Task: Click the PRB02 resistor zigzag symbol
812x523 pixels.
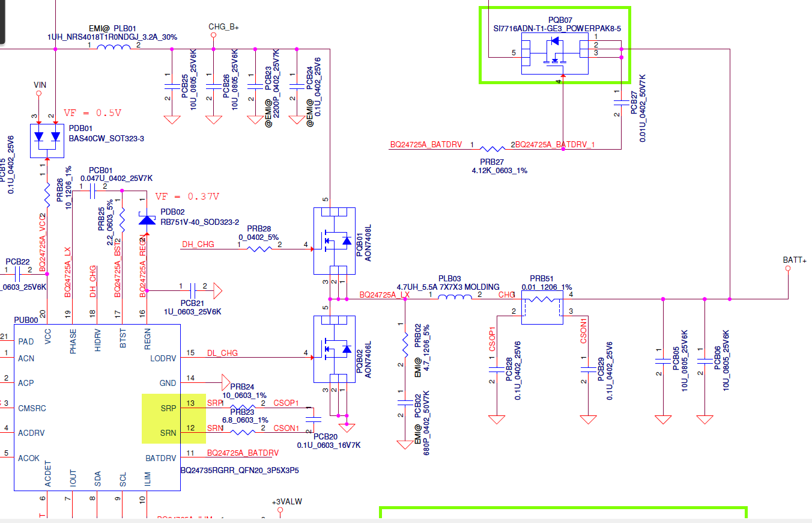Action: pos(405,344)
